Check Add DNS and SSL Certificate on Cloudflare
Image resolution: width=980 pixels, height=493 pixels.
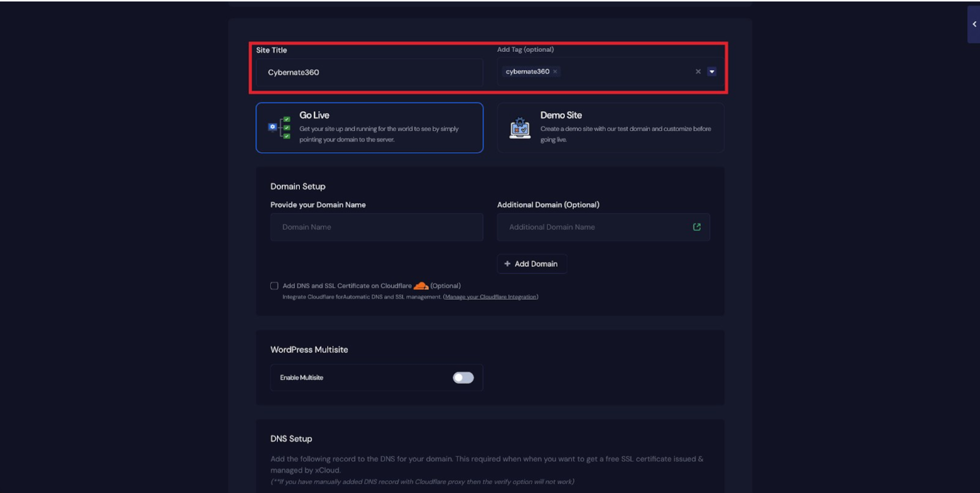[x=274, y=285]
